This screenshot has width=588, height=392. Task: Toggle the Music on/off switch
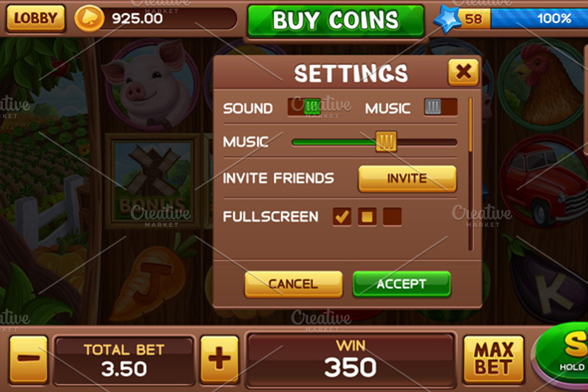pyautogui.click(x=441, y=107)
